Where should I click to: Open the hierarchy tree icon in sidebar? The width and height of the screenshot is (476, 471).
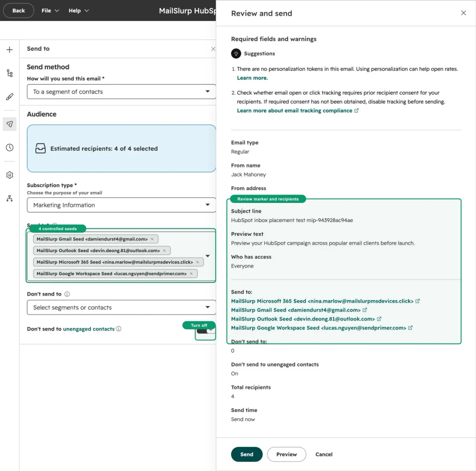coord(9,73)
